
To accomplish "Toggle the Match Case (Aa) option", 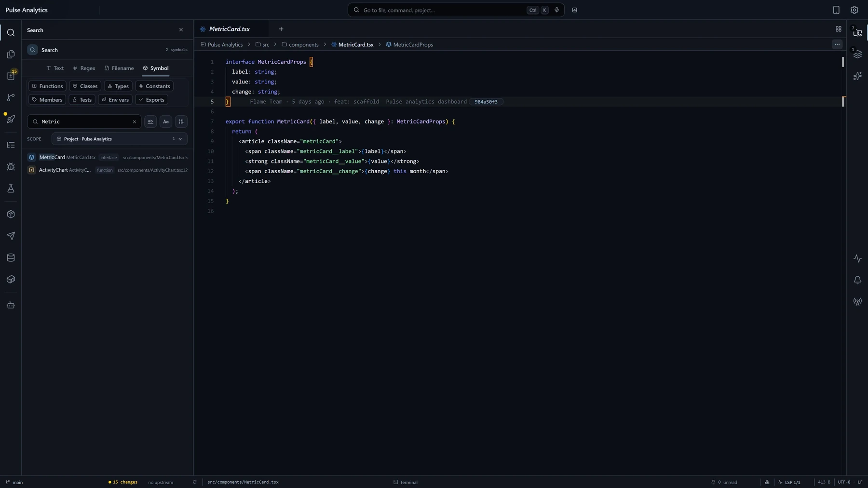I will 166,122.
